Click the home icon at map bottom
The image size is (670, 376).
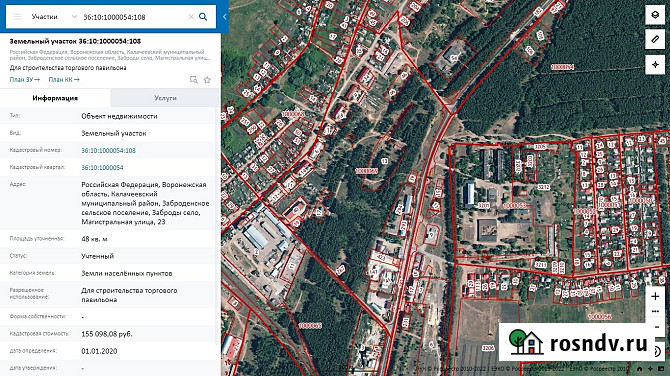640,368
